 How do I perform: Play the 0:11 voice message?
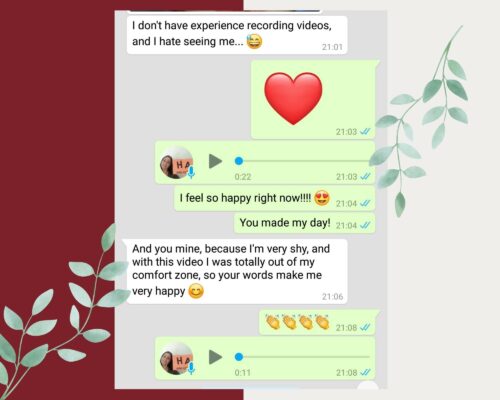pyautogui.click(x=215, y=357)
